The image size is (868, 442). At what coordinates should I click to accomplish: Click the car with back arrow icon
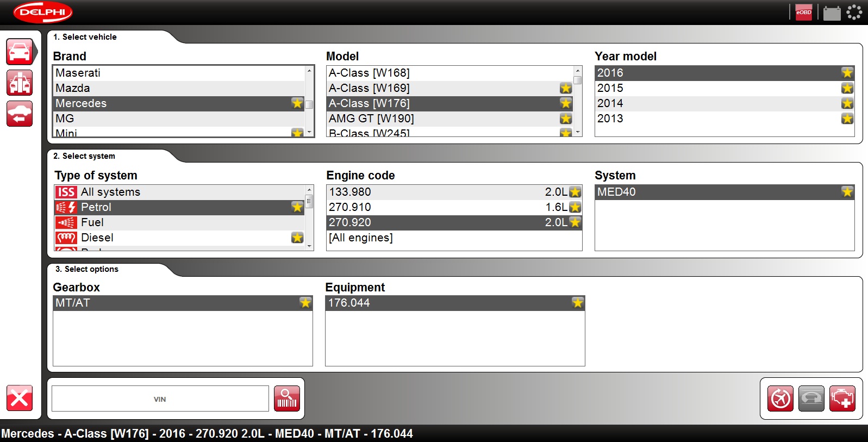tap(20, 114)
